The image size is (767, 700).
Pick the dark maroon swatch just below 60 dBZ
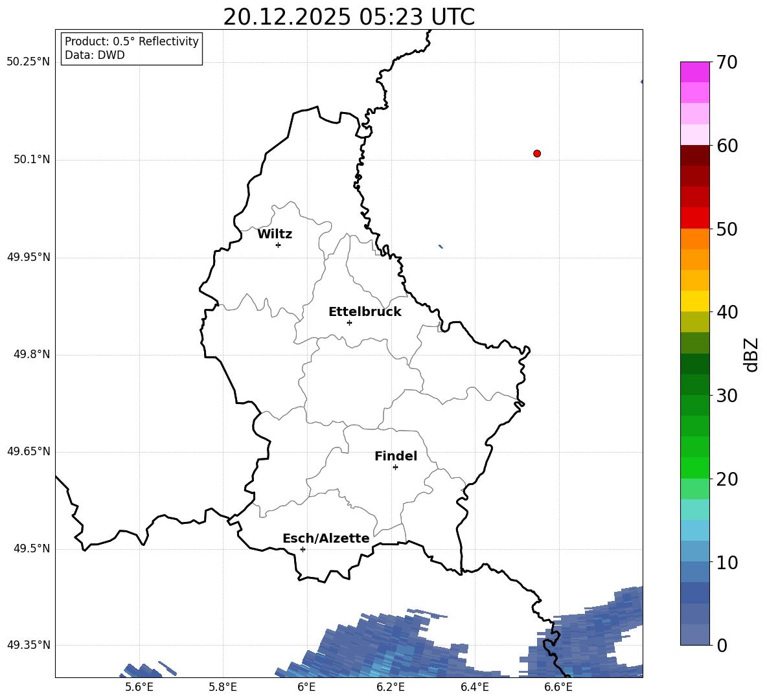(x=694, y=155)
